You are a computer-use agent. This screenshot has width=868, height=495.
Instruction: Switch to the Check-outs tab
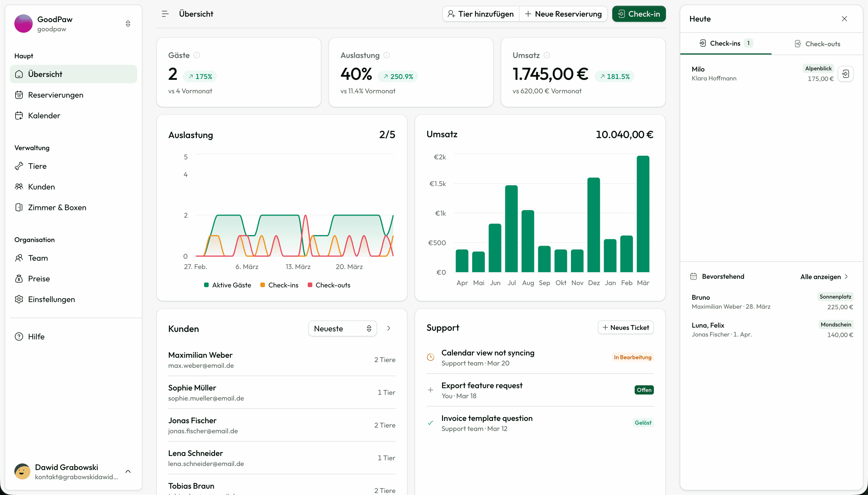tap(817, 43)
